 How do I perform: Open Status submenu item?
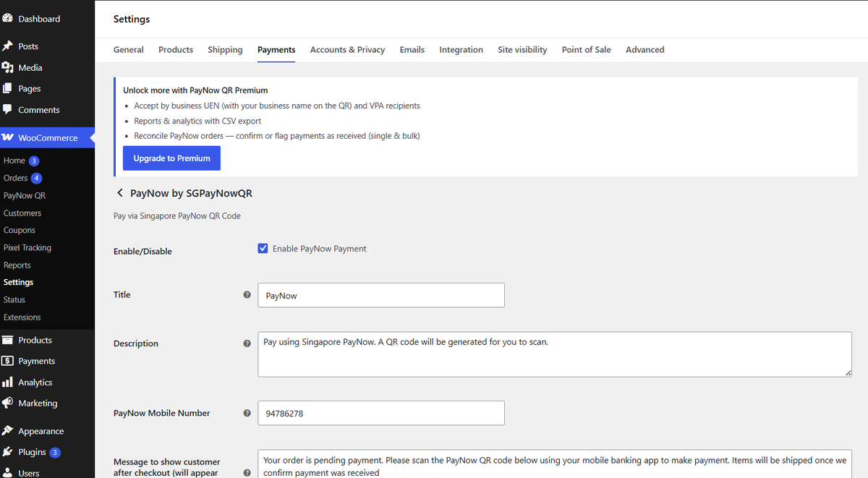point(14,299)
